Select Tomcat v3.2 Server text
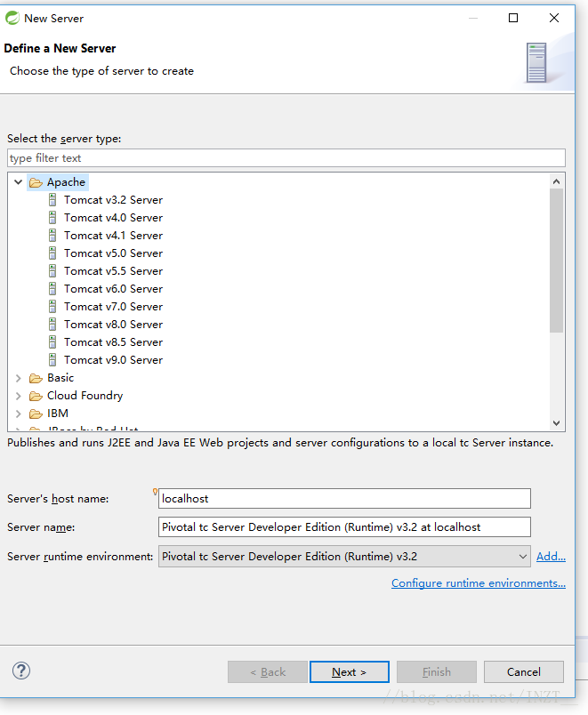 click(x=113, y=200)
